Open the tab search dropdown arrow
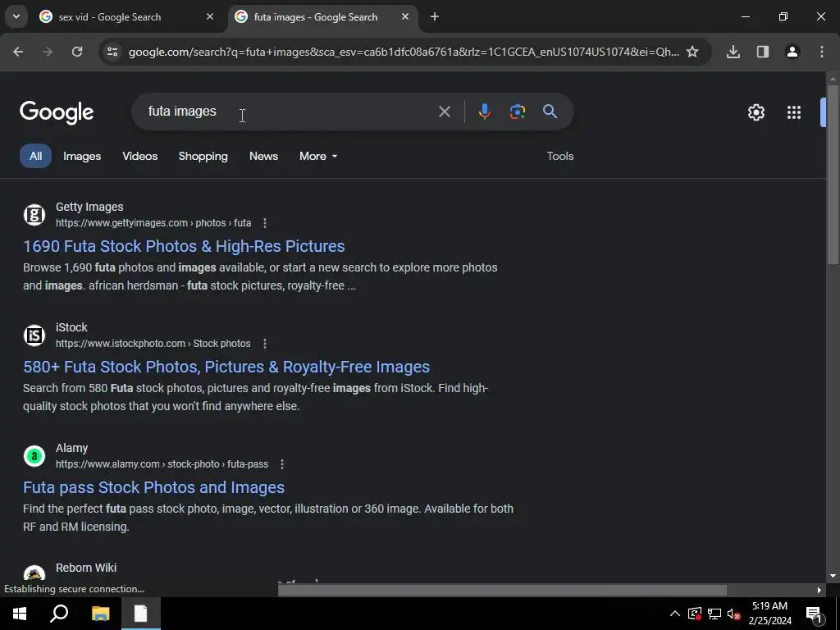Screen dimensions: 840x630 point(16,16)
